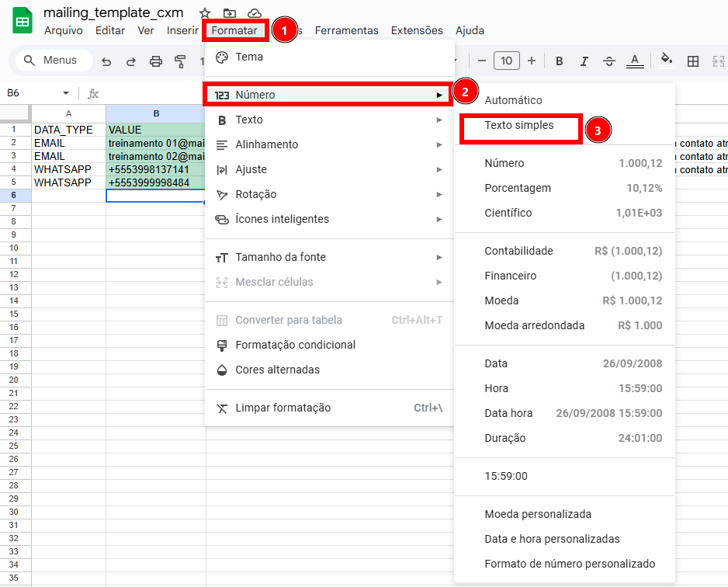This screenshot has width=728, height=587.
Task: Choose Texto simples number format
Action: point(519,125)
